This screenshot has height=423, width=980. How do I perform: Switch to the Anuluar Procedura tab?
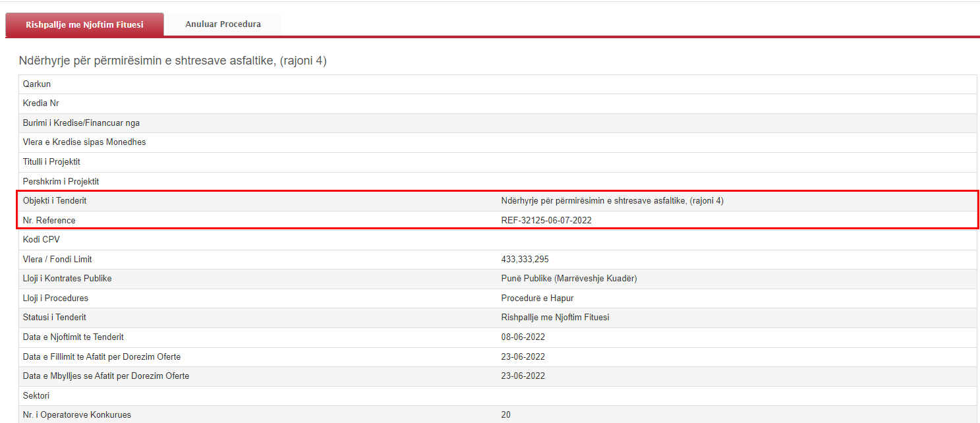[223, 24]
